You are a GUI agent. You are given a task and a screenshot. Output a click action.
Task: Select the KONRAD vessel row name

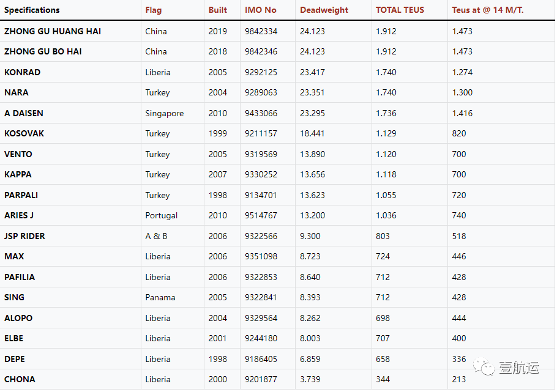pos(23,72)
